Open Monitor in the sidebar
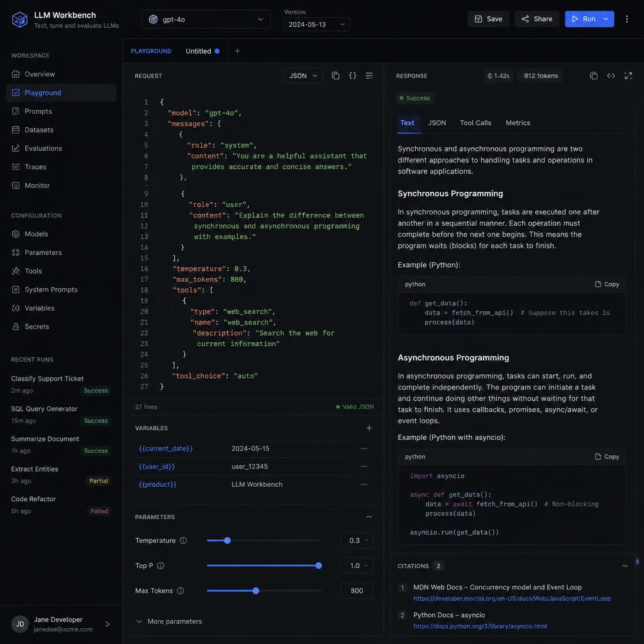This screenshot has width=644, height=644. (x=61, y=186)
